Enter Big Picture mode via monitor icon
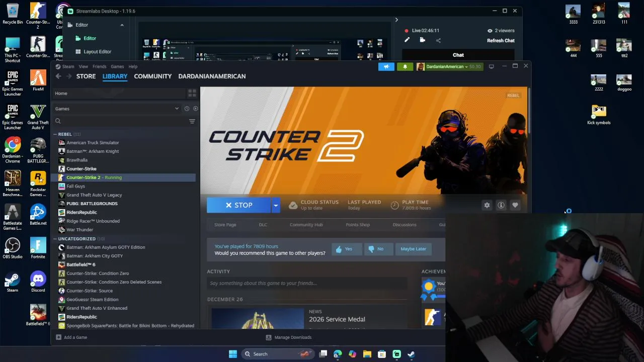 [491, 66]
